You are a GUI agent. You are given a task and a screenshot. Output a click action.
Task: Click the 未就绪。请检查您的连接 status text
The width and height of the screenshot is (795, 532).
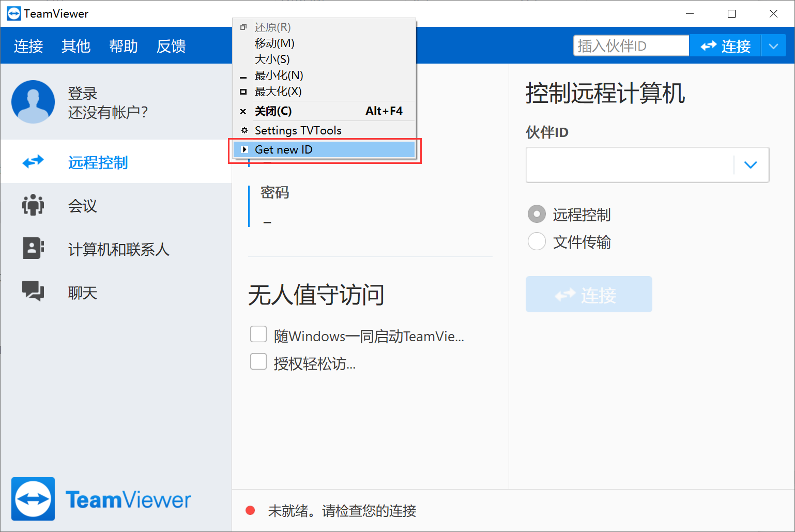point(342,511)
